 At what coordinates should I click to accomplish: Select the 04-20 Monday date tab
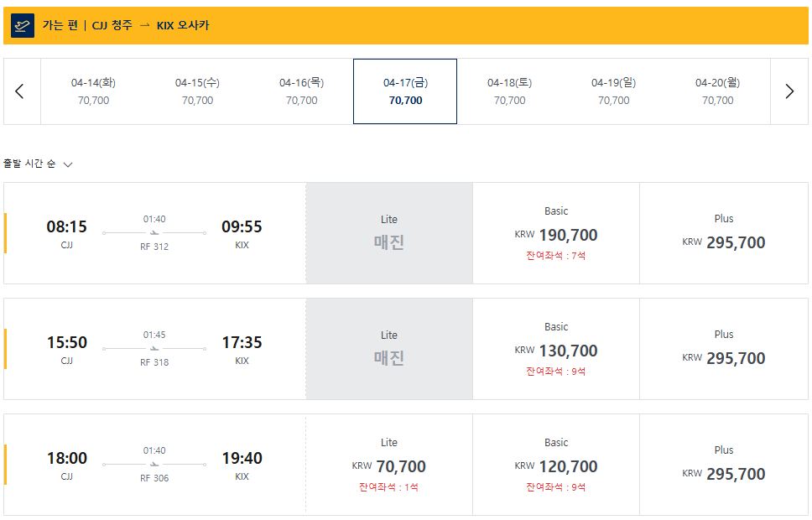click(718, 91)
